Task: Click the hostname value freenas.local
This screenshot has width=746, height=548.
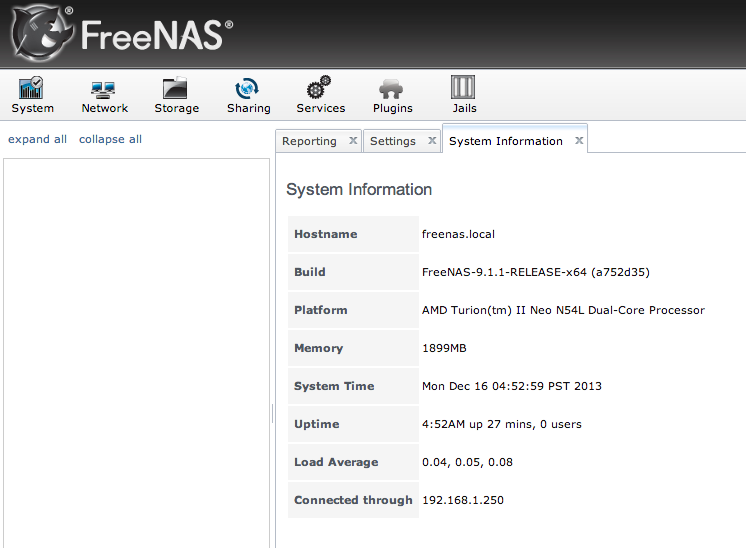Action: 458,234
